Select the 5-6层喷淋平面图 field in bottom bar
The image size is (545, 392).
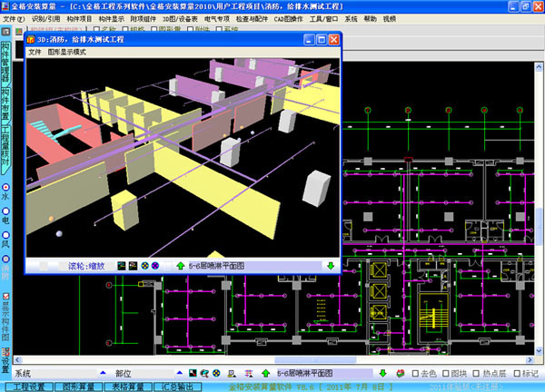click(x=318, y=373)
